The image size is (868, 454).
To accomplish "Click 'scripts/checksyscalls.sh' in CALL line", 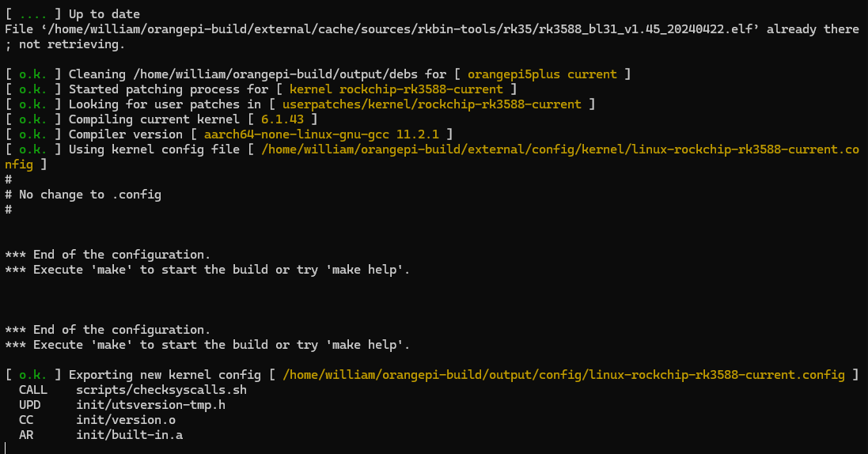I will coord(161,390).
